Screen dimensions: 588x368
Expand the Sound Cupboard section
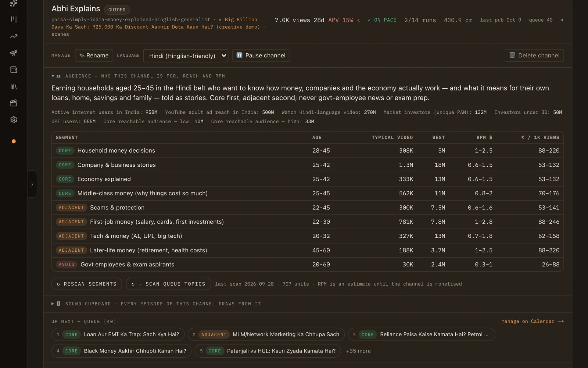click(x=53, y=304)
